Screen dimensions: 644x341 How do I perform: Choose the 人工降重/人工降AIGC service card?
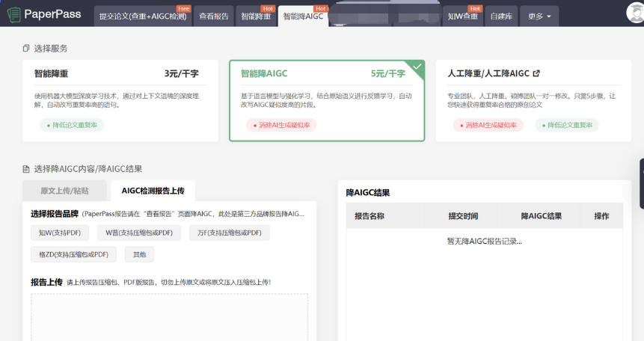coord(533,101)
